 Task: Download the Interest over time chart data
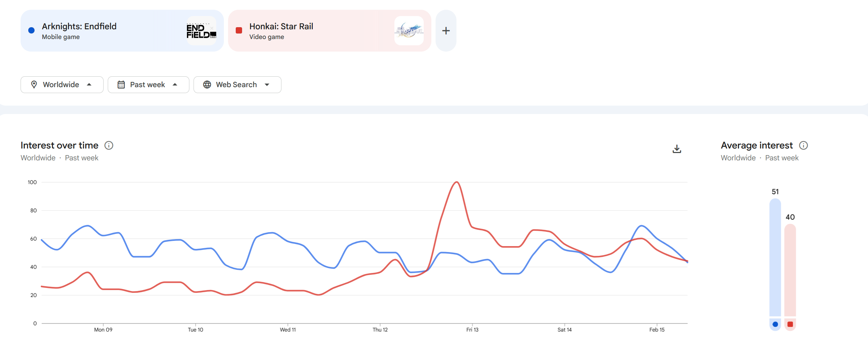[677, 149]
